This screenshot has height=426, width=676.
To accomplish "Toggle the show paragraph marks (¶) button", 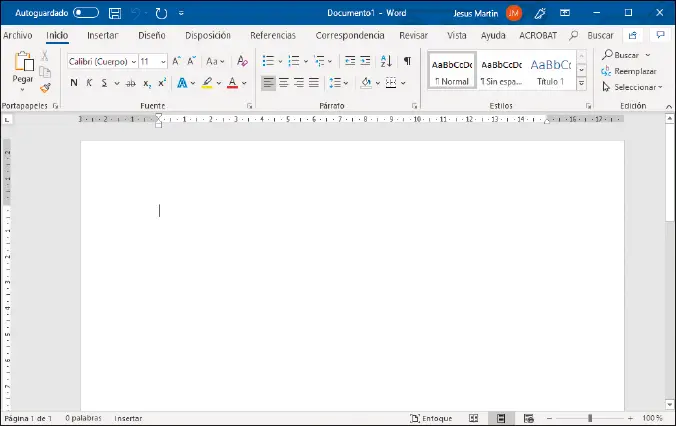I will pyautogui.click(x=407, y=61).
